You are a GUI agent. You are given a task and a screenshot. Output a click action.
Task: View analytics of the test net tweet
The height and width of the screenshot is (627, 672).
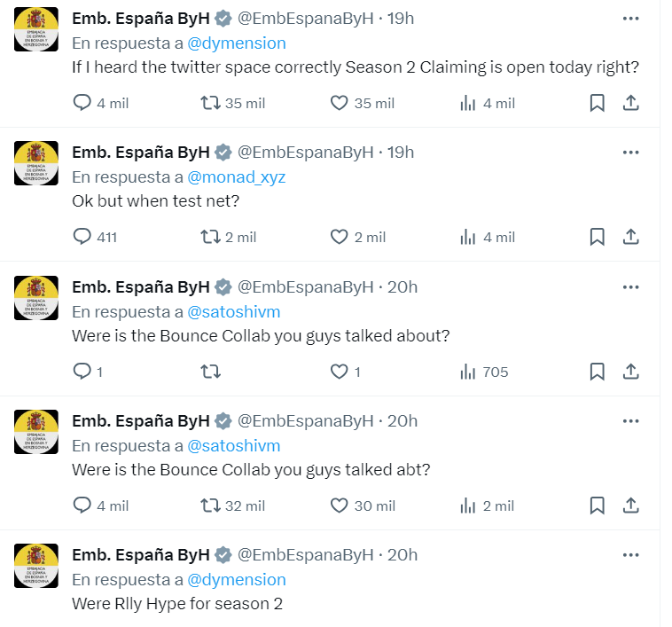[x=488, y=237]
